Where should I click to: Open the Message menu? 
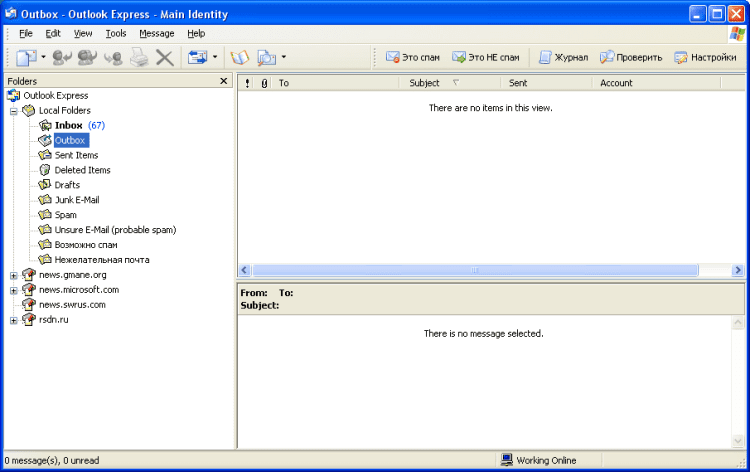click(156, 33)
